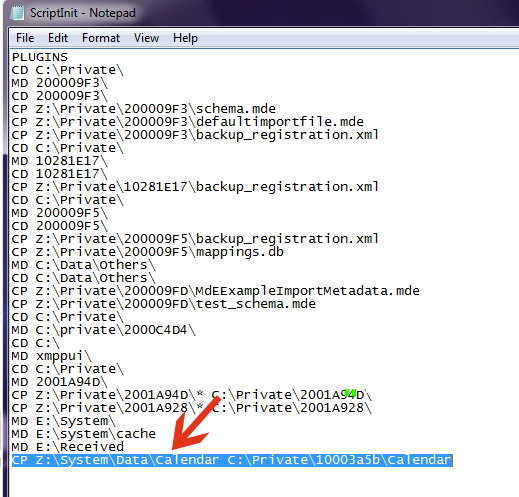Place cursor on MD xmppui\ line
This screenshot has height=497, width=519.
click(52, 356)
